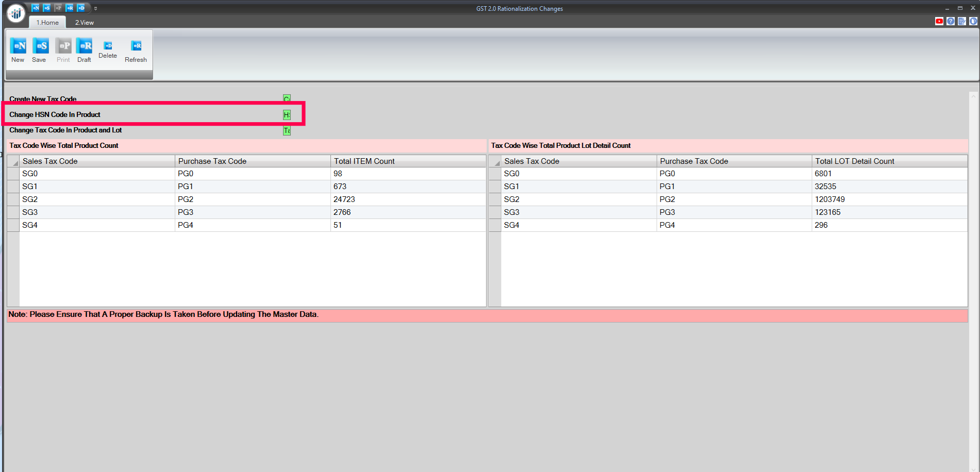Click the Refresh ribbon button

(136, 52)
